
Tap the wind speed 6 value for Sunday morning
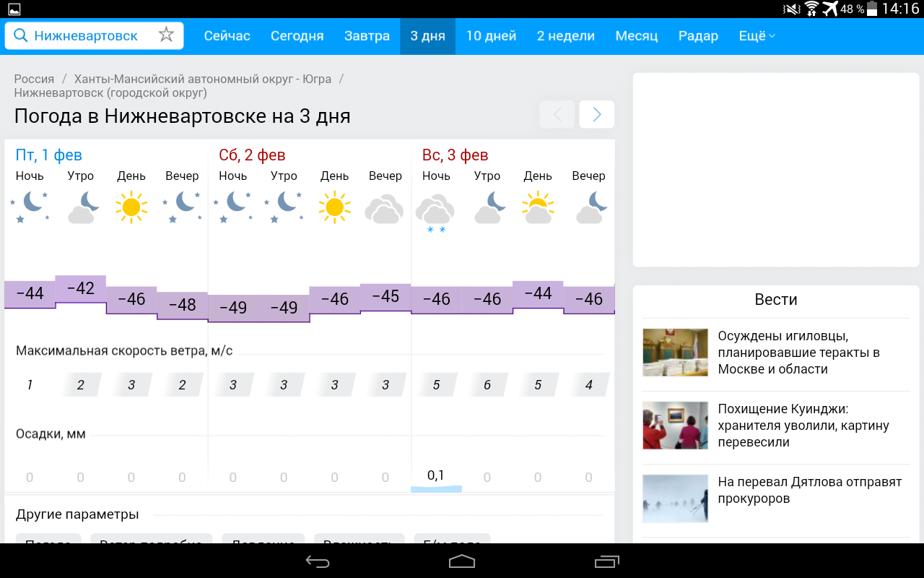click(x=487, y=385)
